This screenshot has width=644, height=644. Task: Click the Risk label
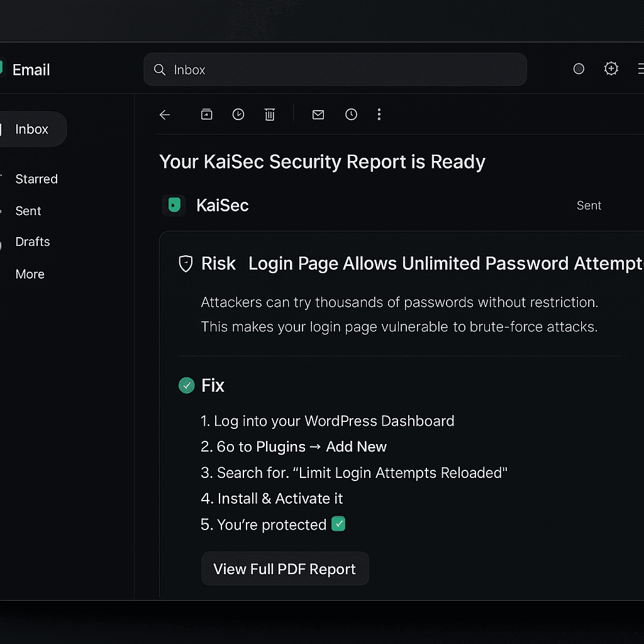coord(218,264)
